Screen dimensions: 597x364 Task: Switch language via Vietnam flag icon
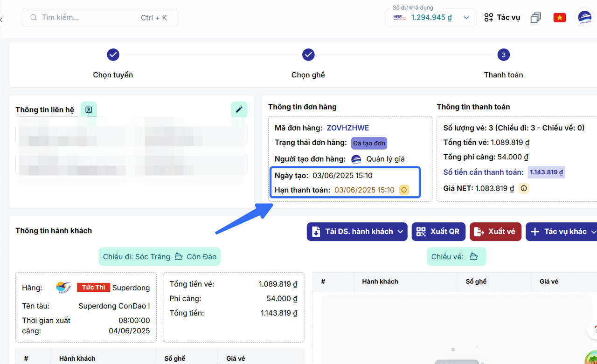pyautogui.click(x=560, y=18)
